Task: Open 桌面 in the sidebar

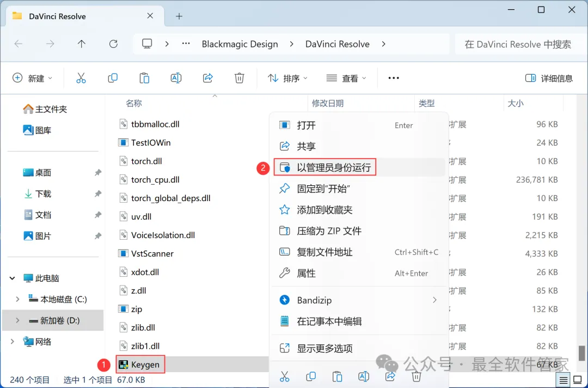Action: coord(37,173)
